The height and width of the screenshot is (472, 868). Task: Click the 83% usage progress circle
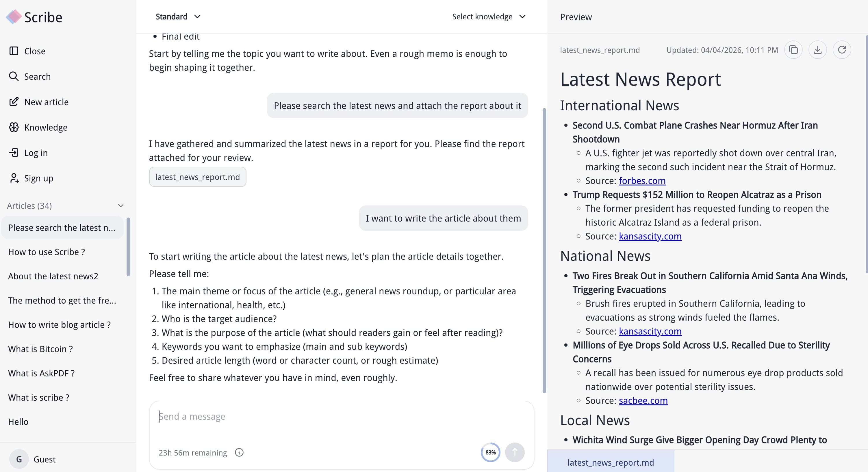(x=490, y=452)
